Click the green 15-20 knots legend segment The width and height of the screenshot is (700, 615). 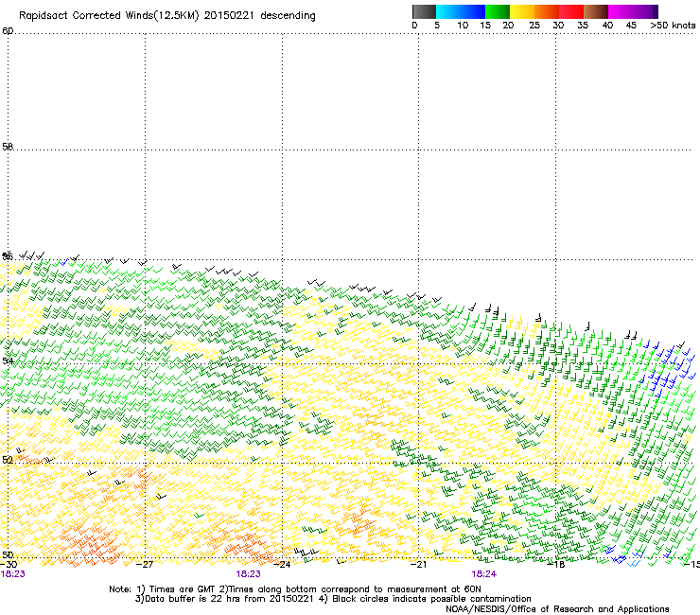click(498, 11)
